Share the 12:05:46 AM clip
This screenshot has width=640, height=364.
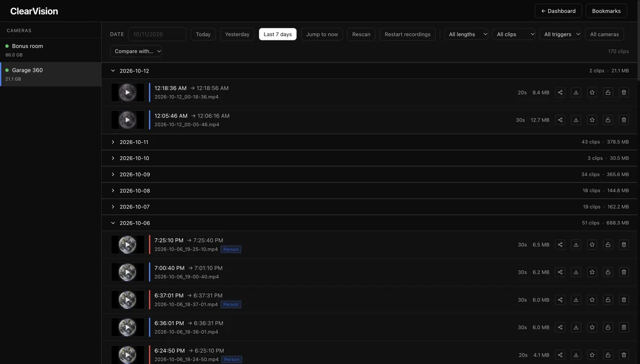(560, 120)
